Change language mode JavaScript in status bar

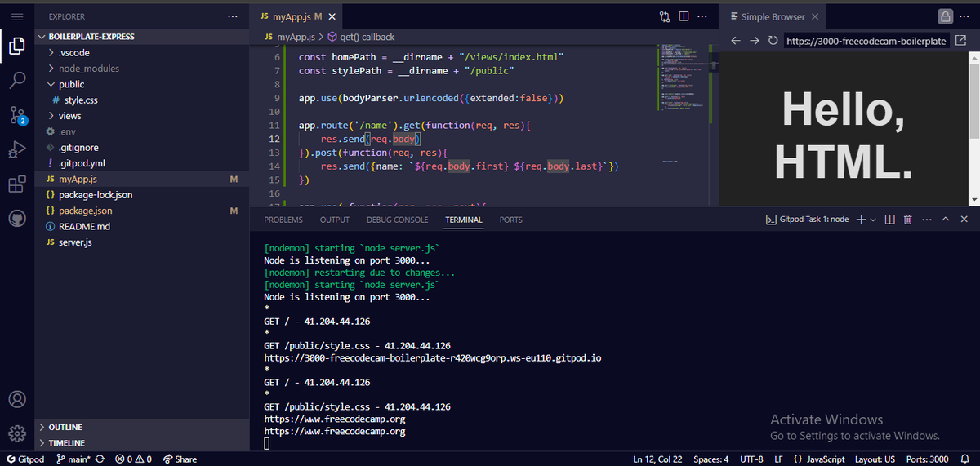point(819,459)
